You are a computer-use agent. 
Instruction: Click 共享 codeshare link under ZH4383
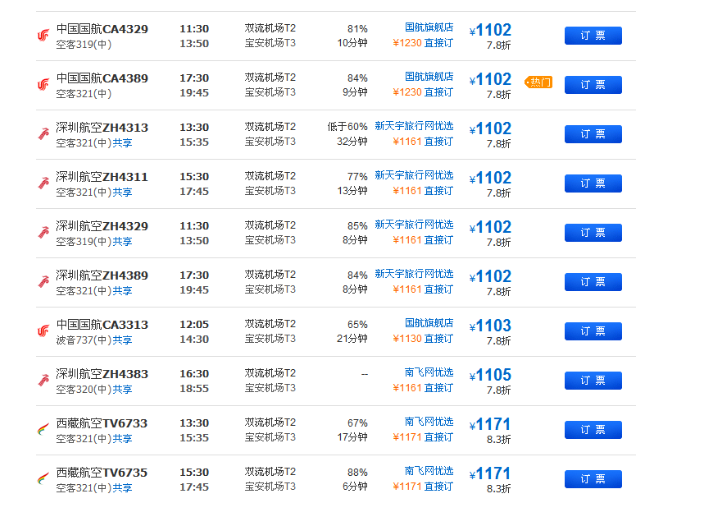click(x=122, y=389)
